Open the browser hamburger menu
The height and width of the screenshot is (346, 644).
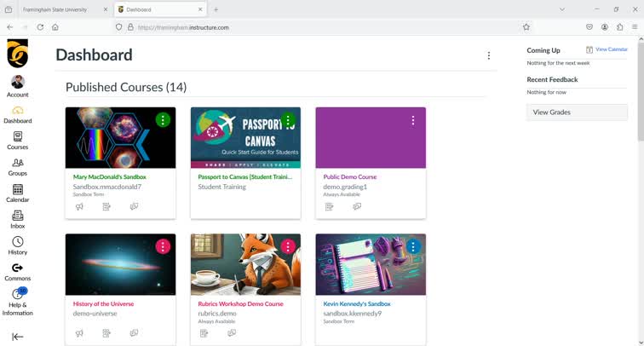[635, 27]
